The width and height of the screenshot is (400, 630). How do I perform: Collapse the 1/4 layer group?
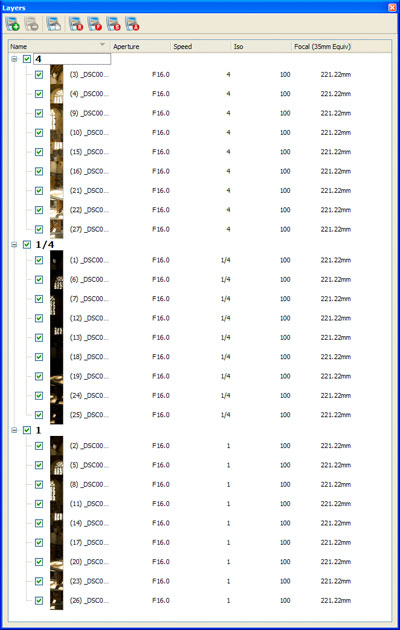point(14,245)
